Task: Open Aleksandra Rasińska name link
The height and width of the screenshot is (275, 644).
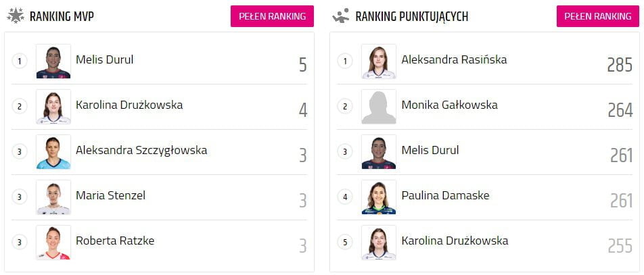Action: pos(454,59)
